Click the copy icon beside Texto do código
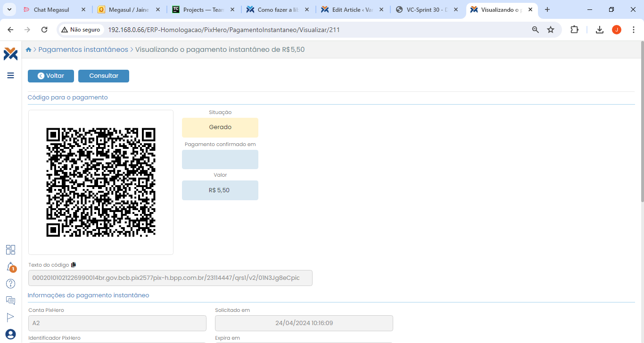Viewport: 644px width, 343px height. tap(74, 265)
